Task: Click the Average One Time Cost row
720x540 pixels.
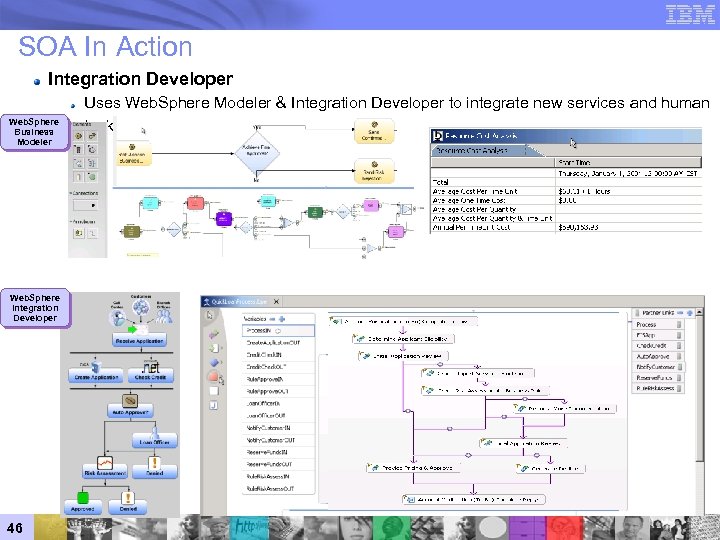Action: (566, 200)
